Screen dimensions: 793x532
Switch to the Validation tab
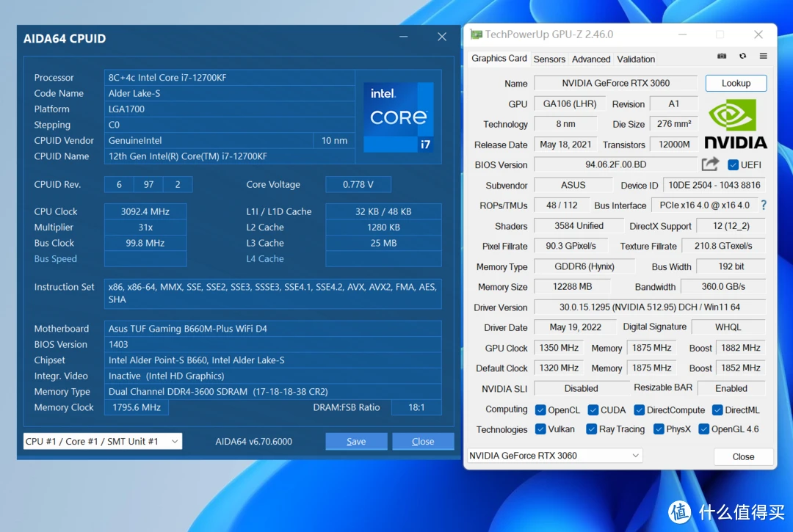tap(636, 59)
